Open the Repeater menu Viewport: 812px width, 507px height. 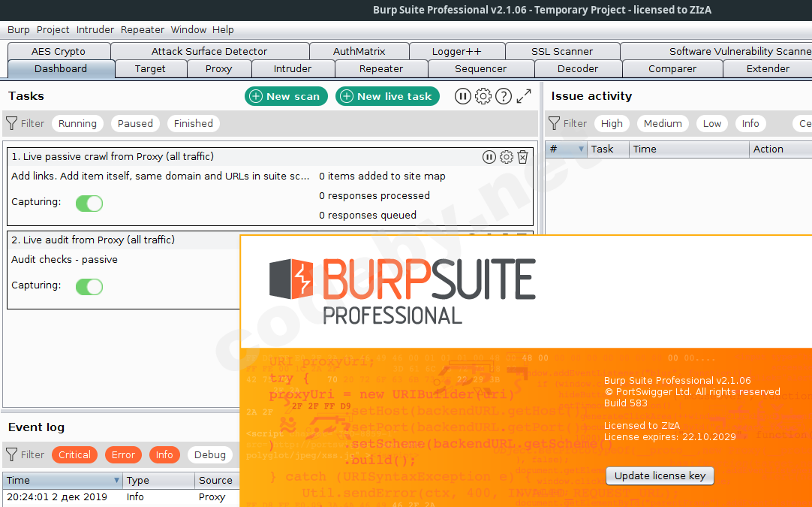click(x=143, y=29)
